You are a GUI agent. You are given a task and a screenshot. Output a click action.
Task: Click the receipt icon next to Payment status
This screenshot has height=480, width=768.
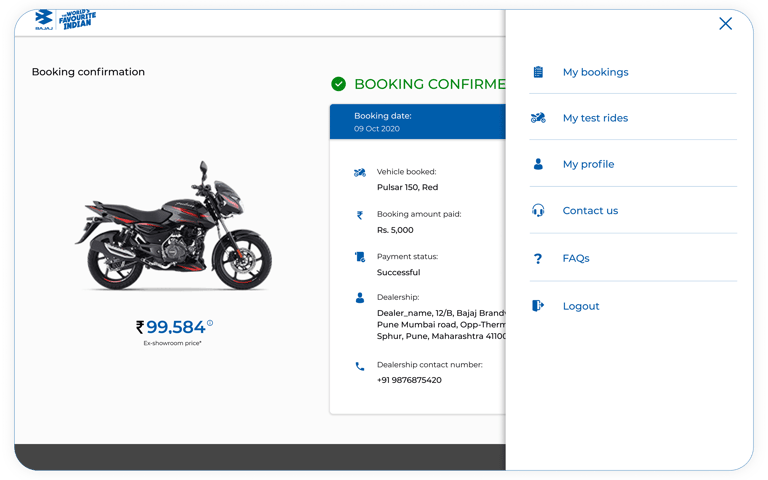pyautogui.click(x=360, y=257)
